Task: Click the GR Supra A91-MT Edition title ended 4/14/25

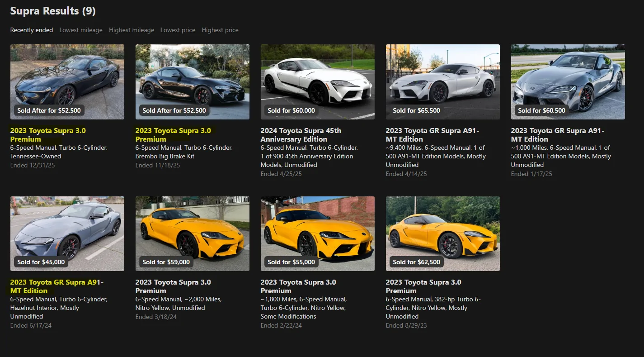Action: [432, 135]
